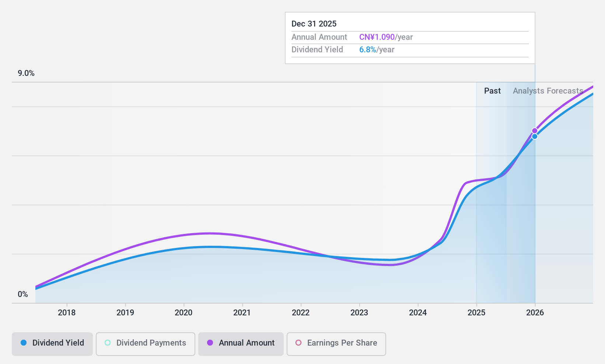Enable the Earnings Per Share series
This screenshot has width=605, height=364.
(x=336, y=344)
